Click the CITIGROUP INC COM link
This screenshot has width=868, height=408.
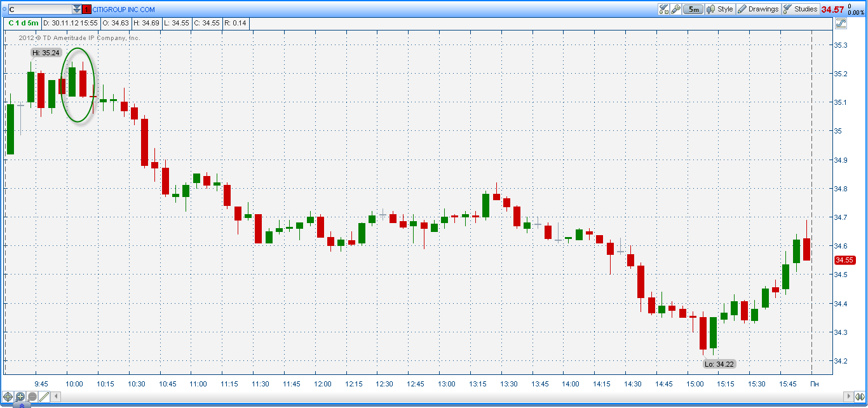pyautogui.click(x=123, y=10)
